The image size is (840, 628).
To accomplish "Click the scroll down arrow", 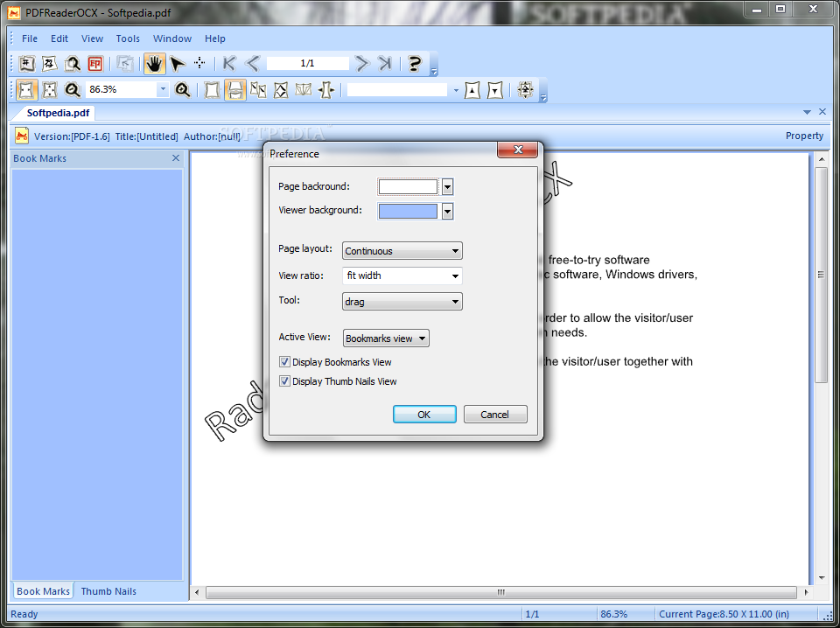I will pos(822,578).
